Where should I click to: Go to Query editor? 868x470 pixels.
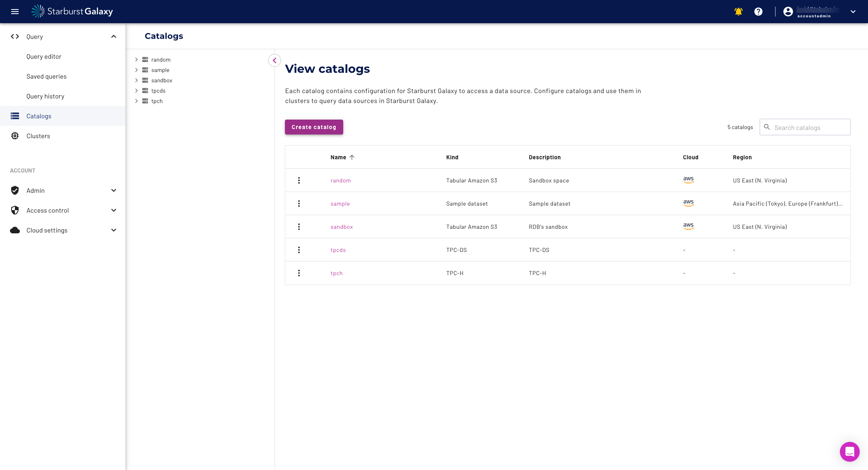click(x=44, y=57)
